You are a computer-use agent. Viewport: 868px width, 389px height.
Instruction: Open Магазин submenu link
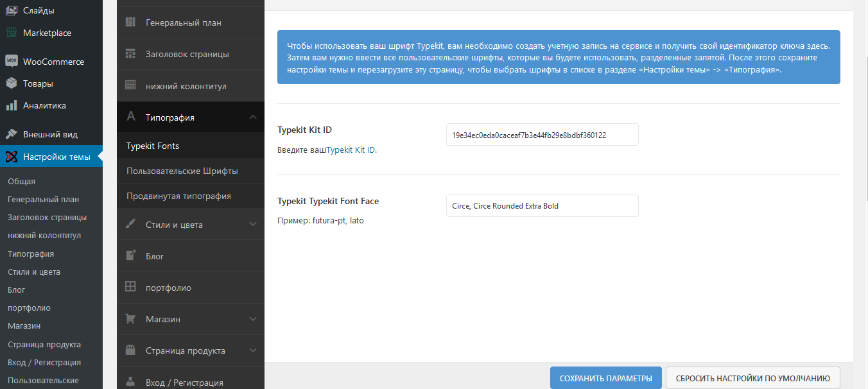(x=24, y=326)
